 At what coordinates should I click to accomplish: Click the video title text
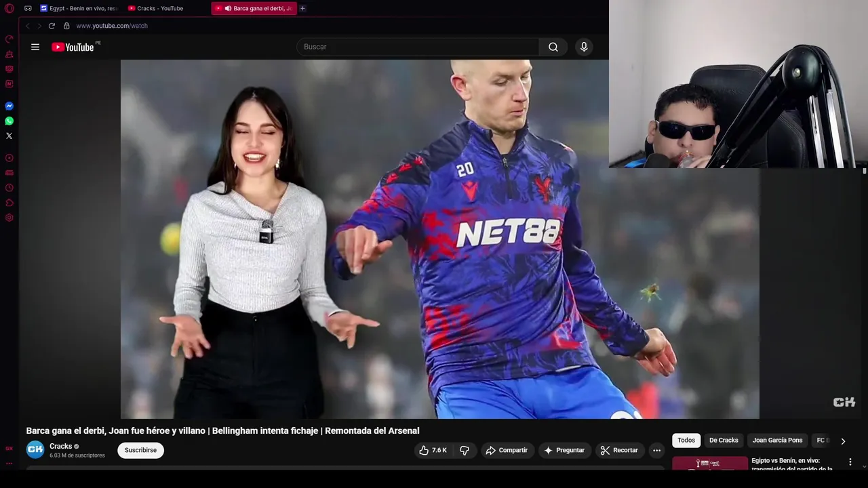[x=222, y=430]
